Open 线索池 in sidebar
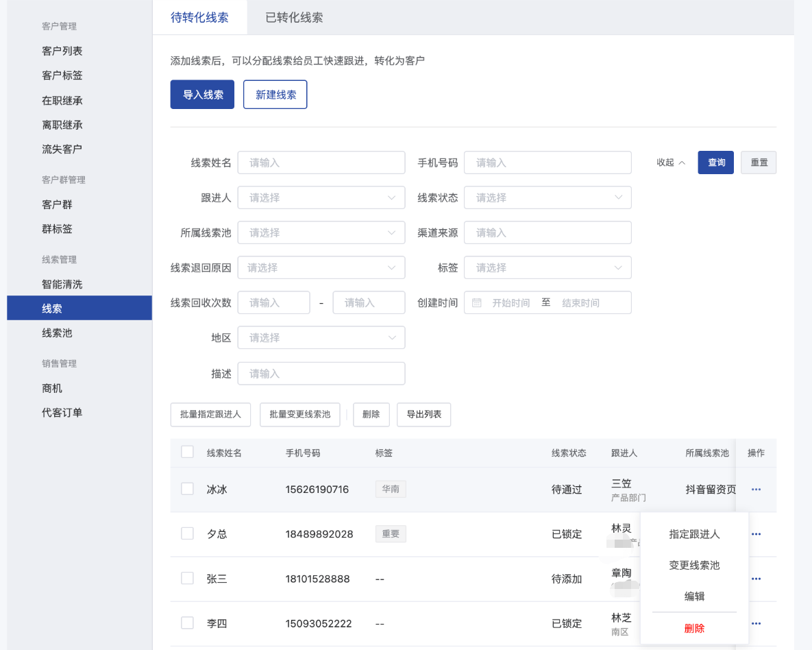The height and width of the screenshot is (650, 812). (x=57, y=333)
